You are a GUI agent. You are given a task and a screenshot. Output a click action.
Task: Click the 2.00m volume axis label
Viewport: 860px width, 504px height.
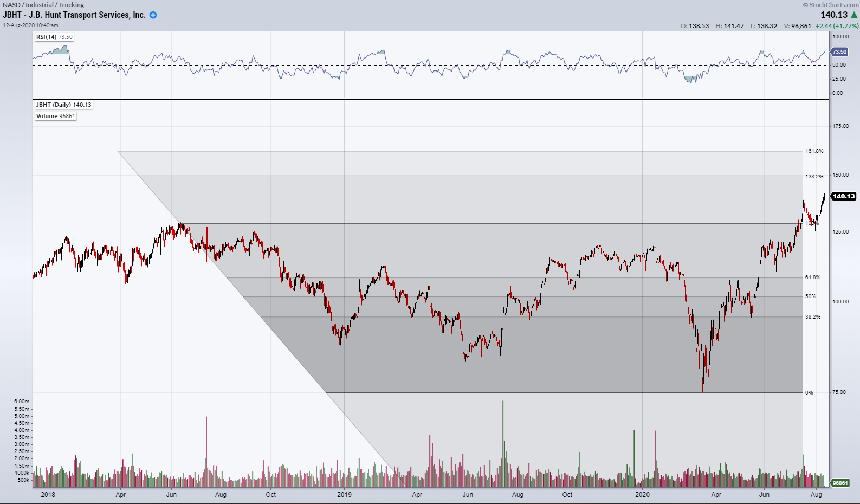click(22, 458)
